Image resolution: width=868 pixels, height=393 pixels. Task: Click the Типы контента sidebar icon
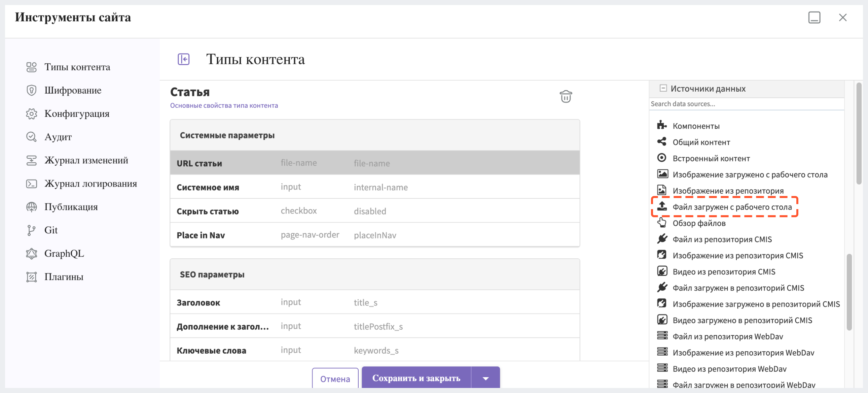31,67
